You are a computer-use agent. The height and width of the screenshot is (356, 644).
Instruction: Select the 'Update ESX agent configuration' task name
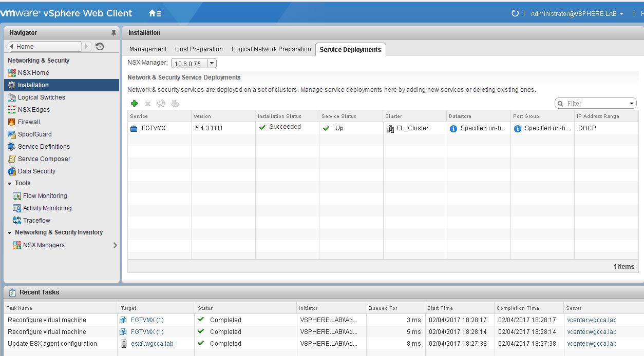pos(52,344)
